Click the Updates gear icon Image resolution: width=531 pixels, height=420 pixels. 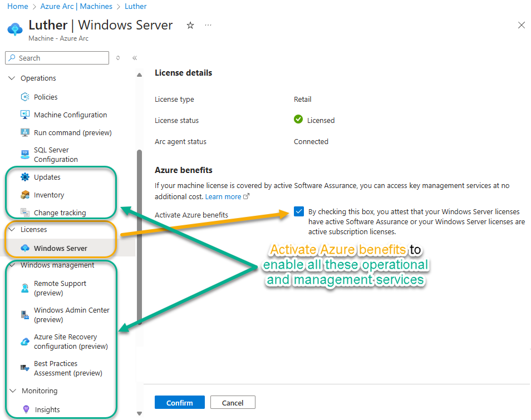click(x=25, y=177)
